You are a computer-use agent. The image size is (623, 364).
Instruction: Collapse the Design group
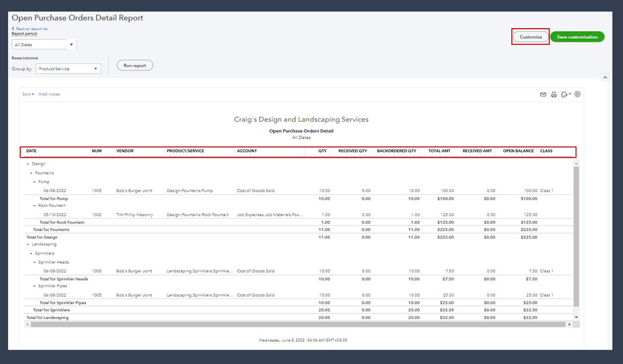28,164
